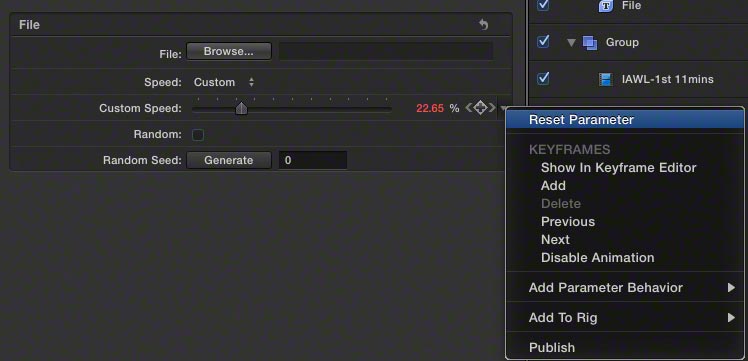Screen dimensions: 748x361
Task: Choose Add keyframe menu item
Action: click(553, 186)
